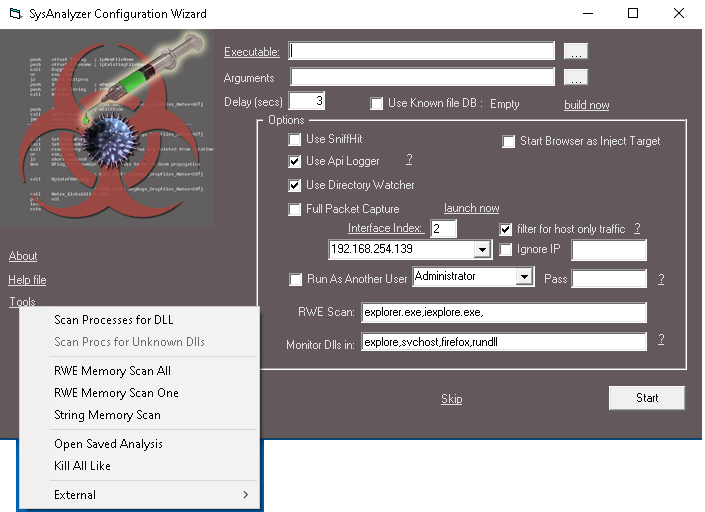Enable the Use SniffHit checkbox
The width and height of the screenshot is (705, 512).
[294, 139]
